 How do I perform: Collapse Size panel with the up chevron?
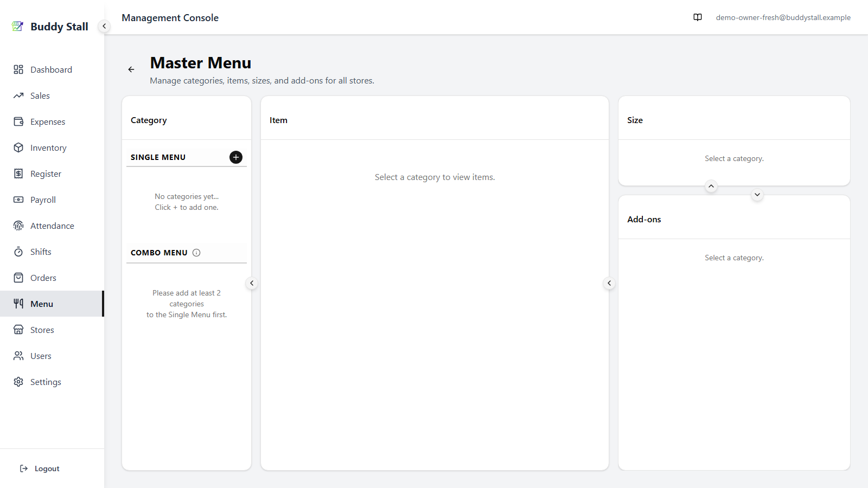point(711,186)
